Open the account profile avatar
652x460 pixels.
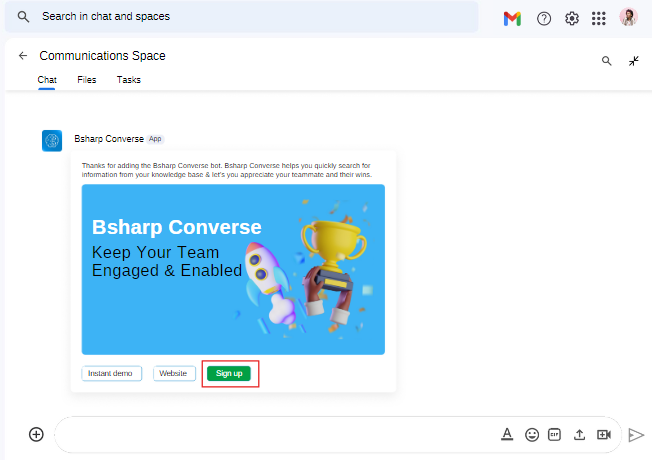(628, 17)
